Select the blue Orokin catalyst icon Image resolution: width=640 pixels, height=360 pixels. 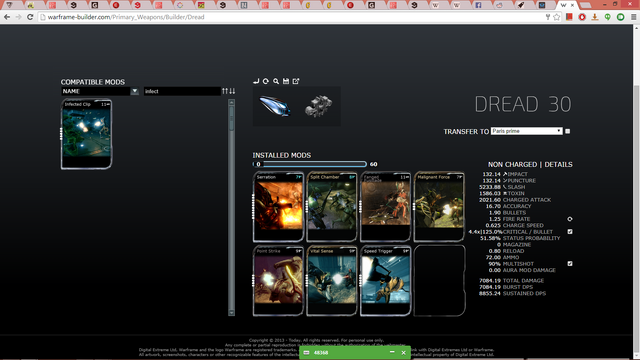coord(275,106)
